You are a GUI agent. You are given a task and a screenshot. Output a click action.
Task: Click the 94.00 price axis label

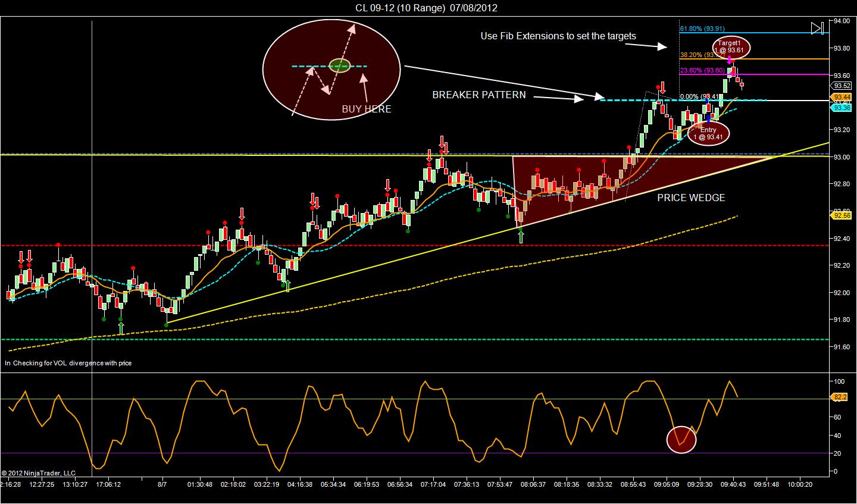pyautogui.click(x=842, y=21)
